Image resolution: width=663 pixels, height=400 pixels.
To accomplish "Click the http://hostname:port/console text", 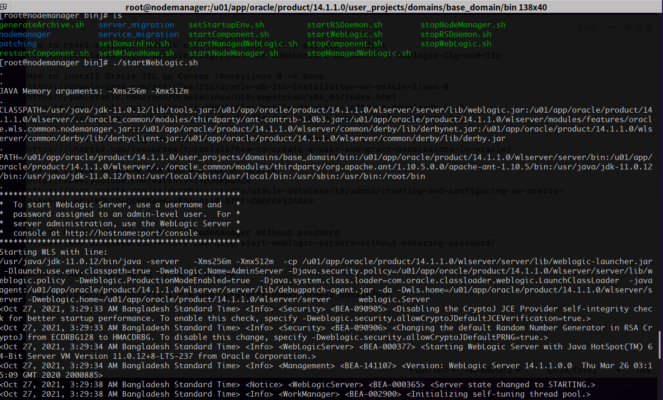I will 132,233.
